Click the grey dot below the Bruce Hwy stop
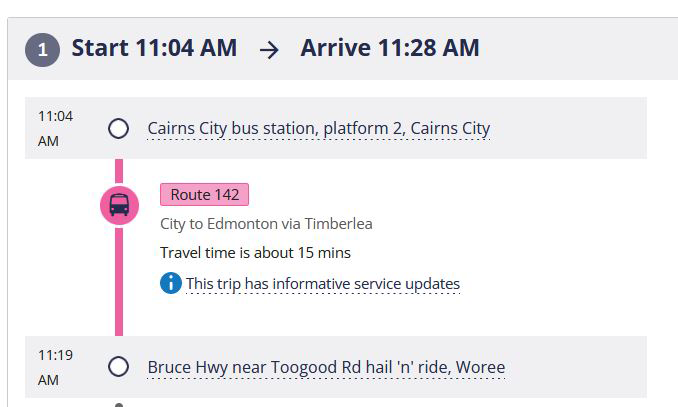Image resolution: width=678 pixels, height=407 pixels. (119, 404)
